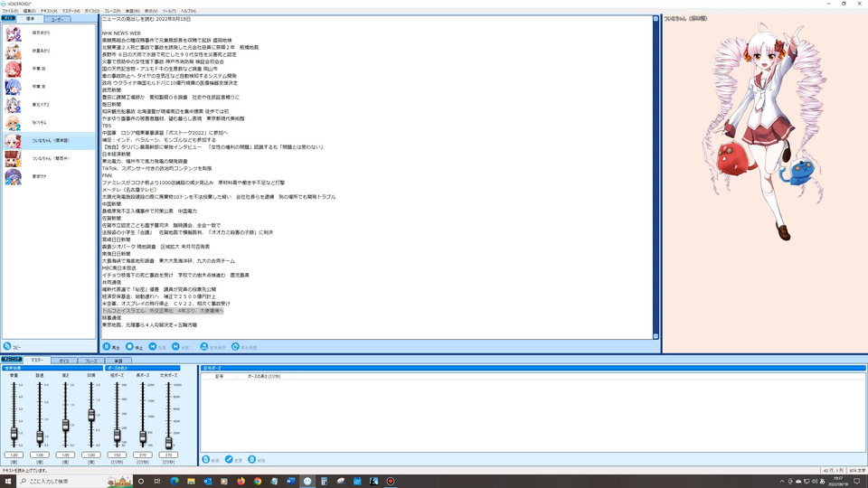Switch to the ユーザー voice preset tab
Viewport: 868px width, 488px height.
57,19
